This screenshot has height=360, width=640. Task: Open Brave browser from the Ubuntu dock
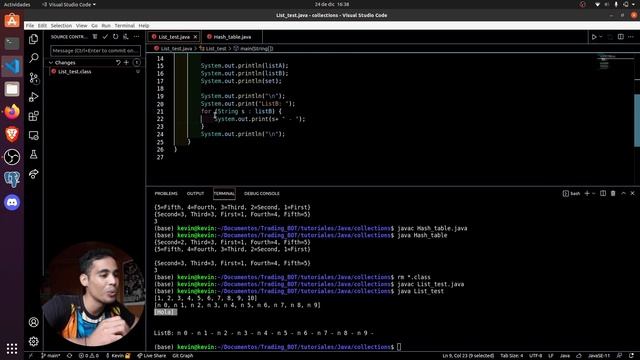[x=12, y=134]
